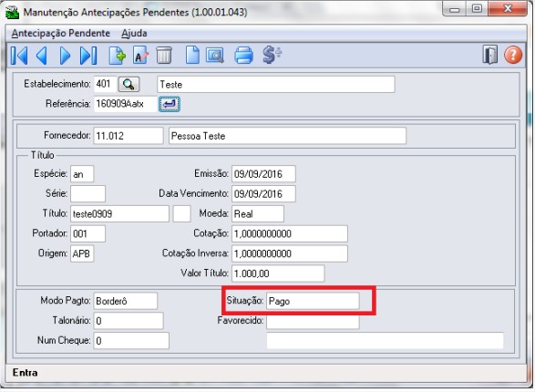The height and width of the screenshot is (392, 535).
Task: Click Num Cheque field
Action: pos(131,340)
